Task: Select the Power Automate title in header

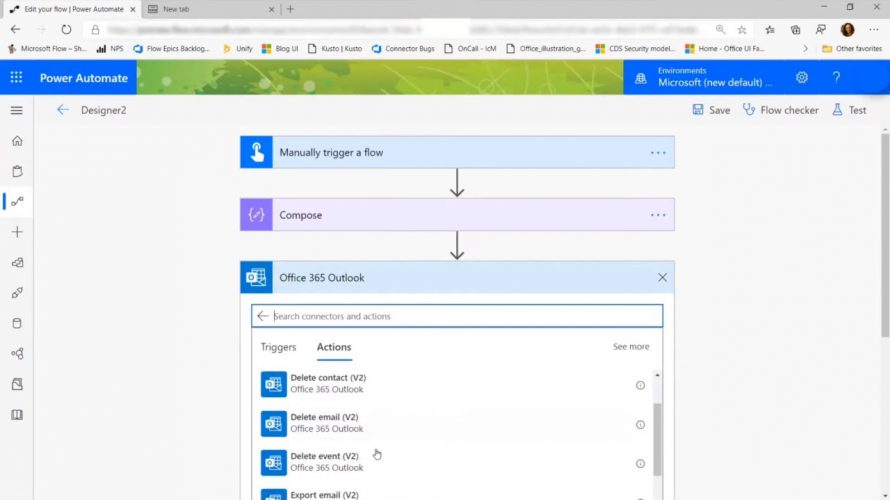Action: click(x=83, y=78)
